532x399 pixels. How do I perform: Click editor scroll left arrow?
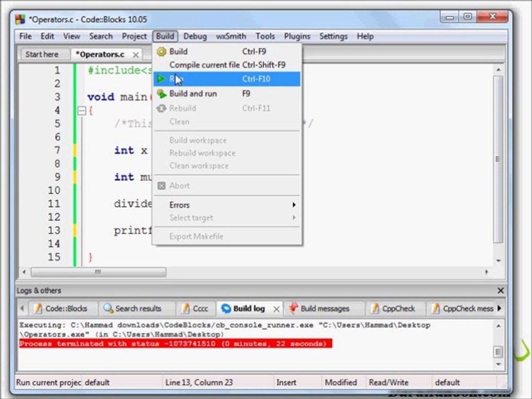click(x=24, y=272)
